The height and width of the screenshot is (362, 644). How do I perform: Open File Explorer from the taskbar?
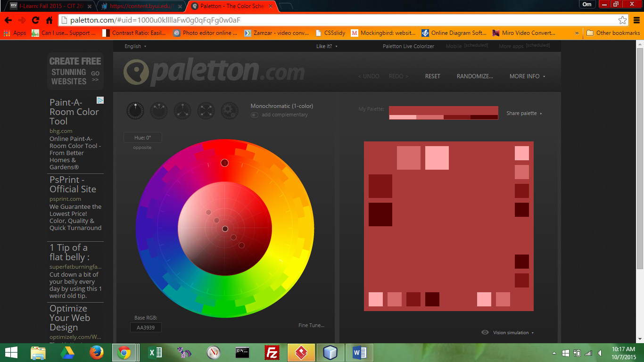[x=38, y=353]
